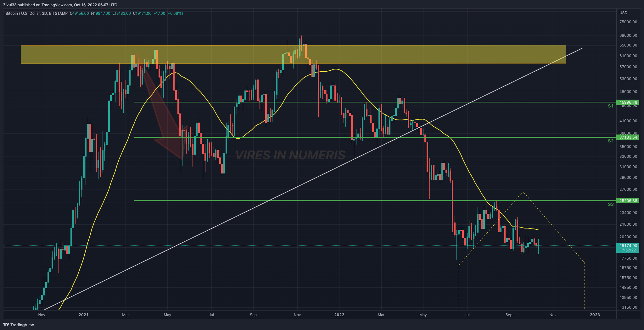The width and height of the screenshot is (644, 330).
Task: Select the 45996.78 price tag
Action: (628, 102)
